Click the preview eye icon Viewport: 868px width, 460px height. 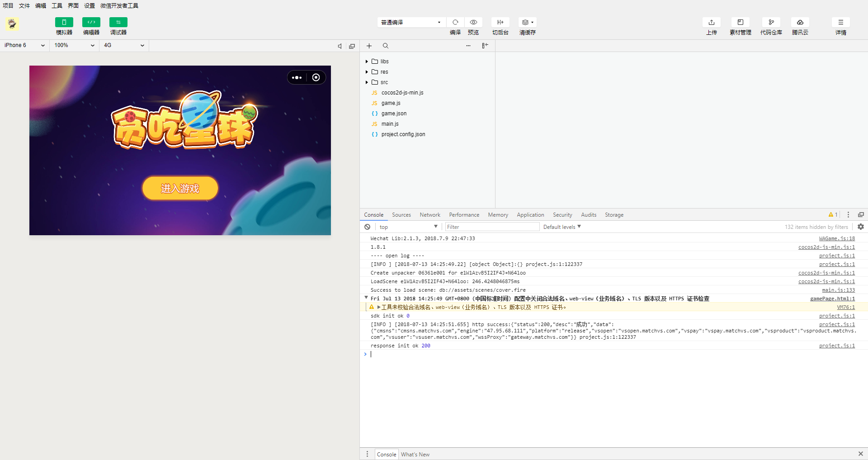coord(473,22)
